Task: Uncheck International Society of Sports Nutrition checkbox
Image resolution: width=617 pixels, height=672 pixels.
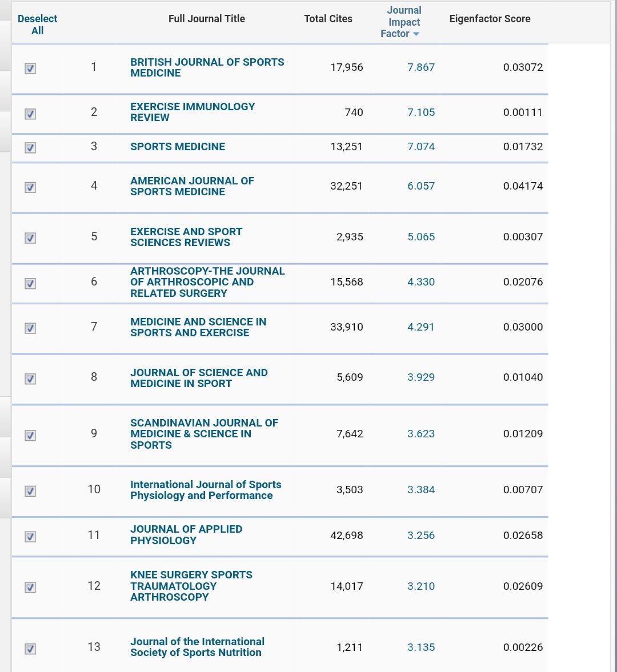Action: pyautogui.click(x=30, y=649)
